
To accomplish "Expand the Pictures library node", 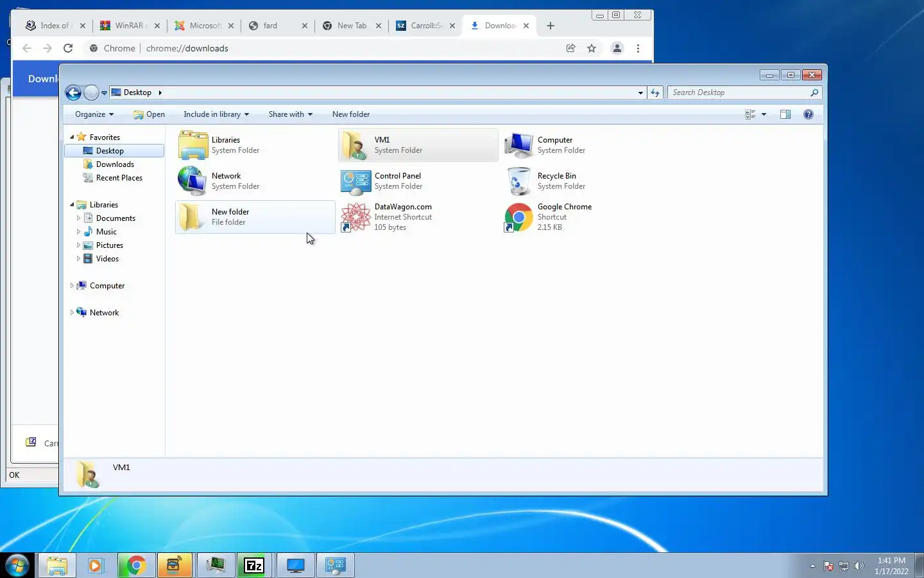I will point(78,245).
